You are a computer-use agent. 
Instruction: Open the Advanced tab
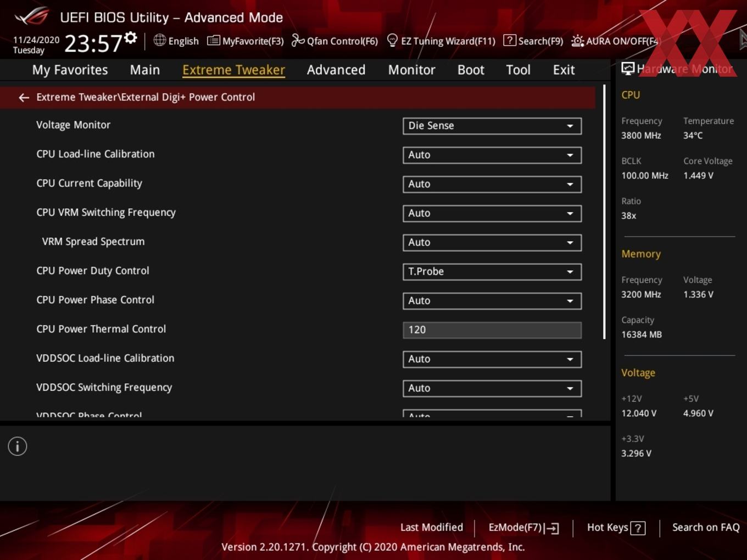(x=336, y=70)
